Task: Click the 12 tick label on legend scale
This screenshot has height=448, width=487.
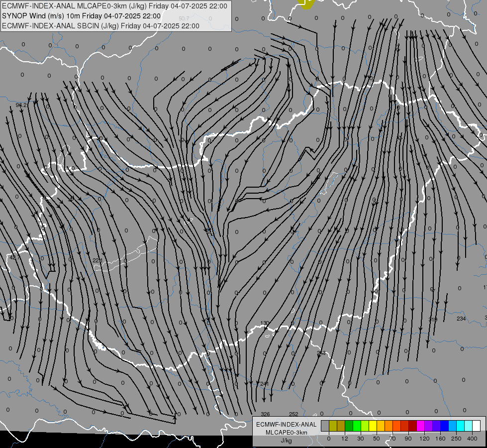Action: (345, 439)
